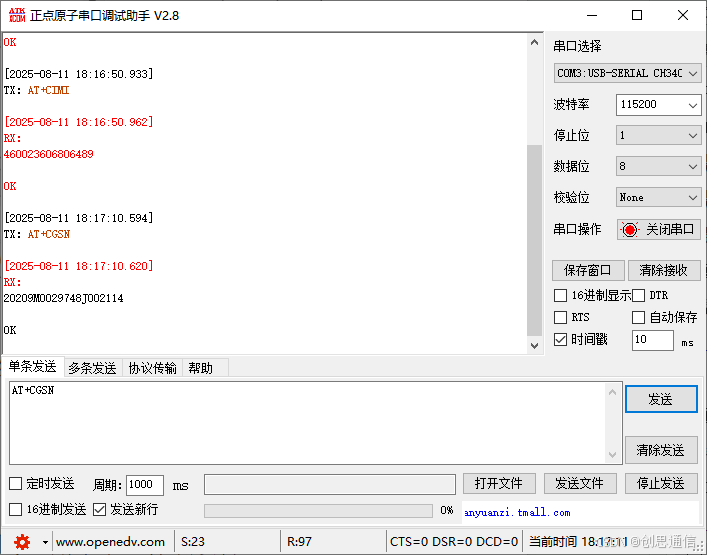Toggle the DTR checkbox

pos(638,296)
